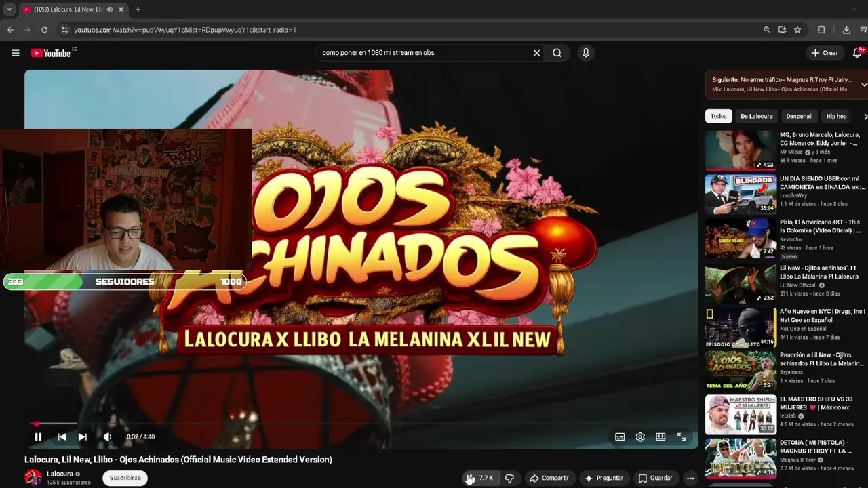Select the Dancehall filter chip

pyautogui.click(x=800, y=116)
